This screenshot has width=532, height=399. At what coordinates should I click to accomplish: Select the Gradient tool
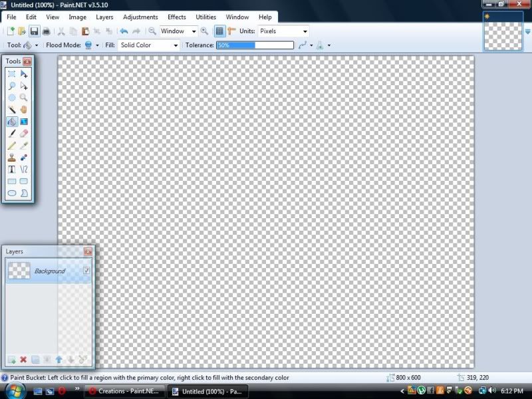coord(24,122)
